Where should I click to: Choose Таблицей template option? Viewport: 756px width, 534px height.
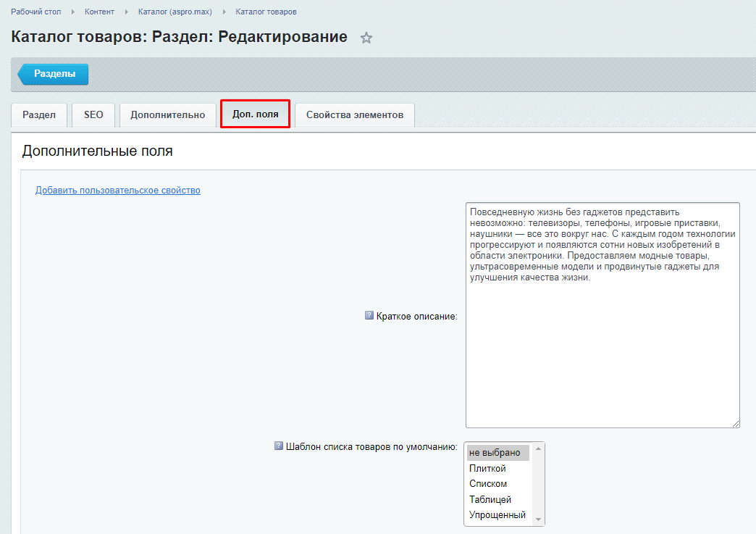click(x=498, y=500)
